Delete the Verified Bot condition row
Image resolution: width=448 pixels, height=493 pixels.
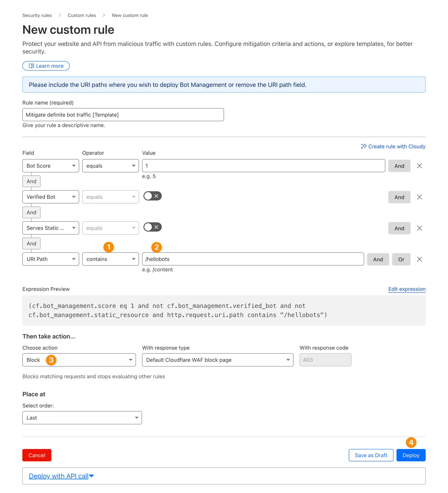click(x=419, y=197)
